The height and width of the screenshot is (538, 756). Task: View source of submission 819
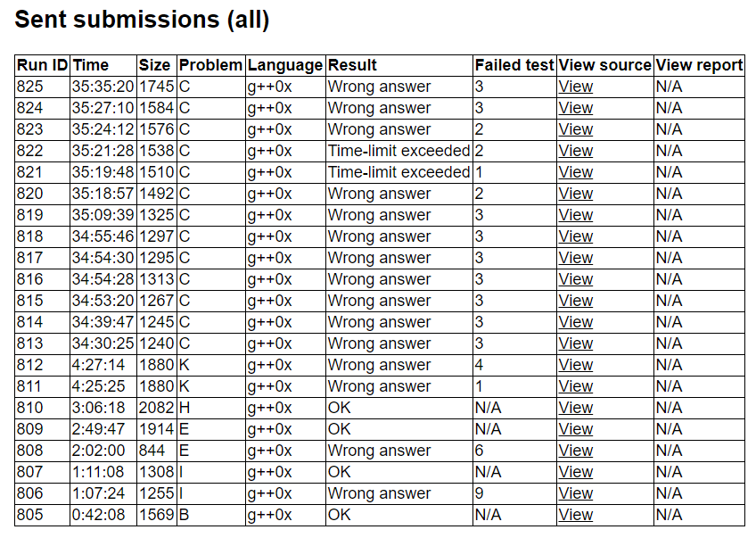pos(575,215)
